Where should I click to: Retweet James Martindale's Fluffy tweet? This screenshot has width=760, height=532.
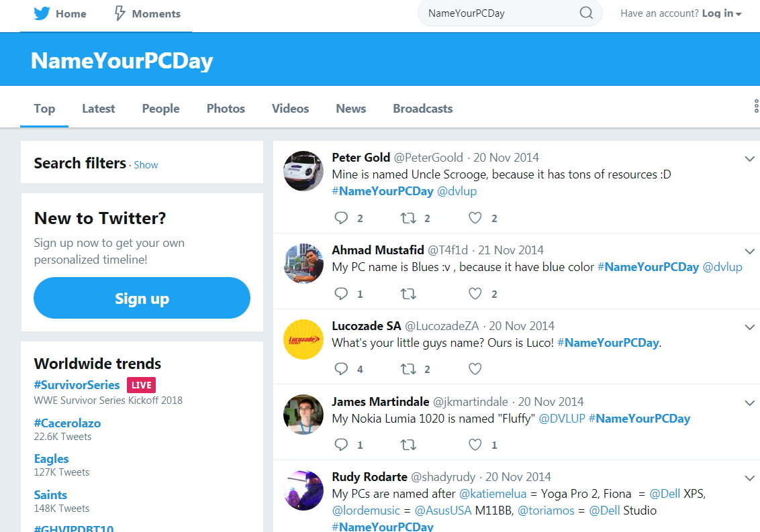(x=408, y=445)
